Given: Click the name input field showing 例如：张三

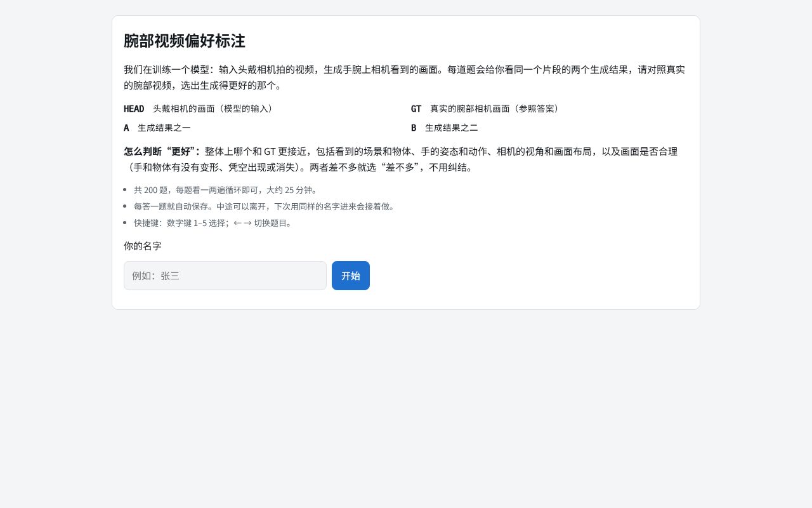Looking at the screenshot, I should pyautogui.click(x=225, y=276).
